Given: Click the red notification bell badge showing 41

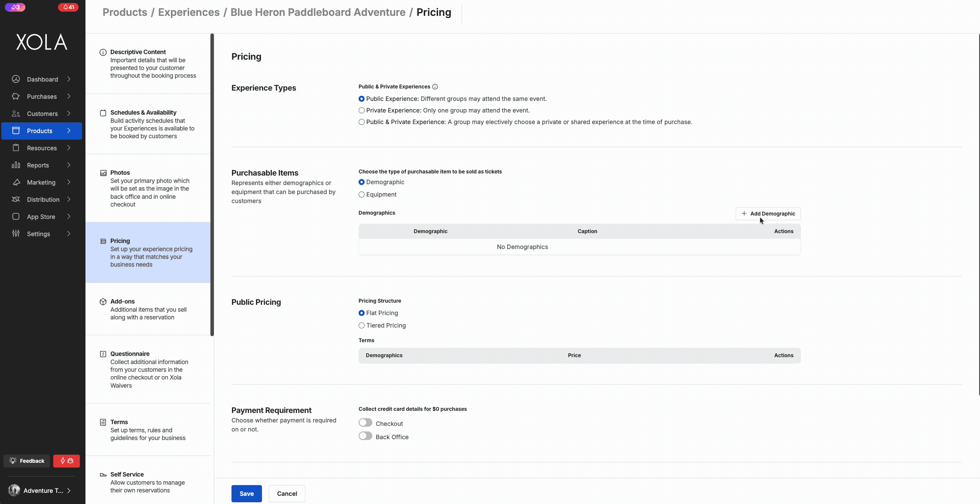Looking at the screenshot, I should pyautogui.click(x=68, y=7).
